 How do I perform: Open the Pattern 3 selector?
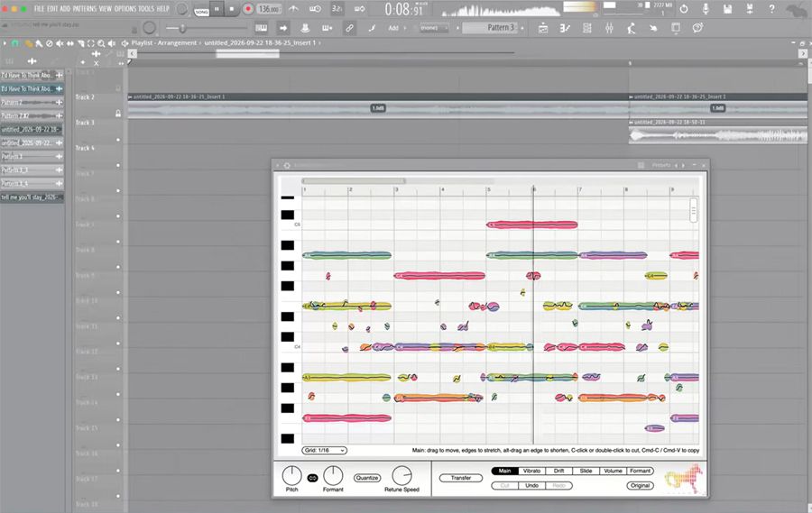click(x=491, y=27)
